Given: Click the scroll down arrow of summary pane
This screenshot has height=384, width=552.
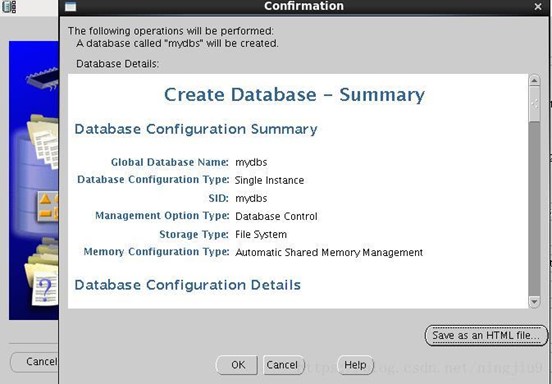Looking at the screenshot, I should click(x=534, y=302).
